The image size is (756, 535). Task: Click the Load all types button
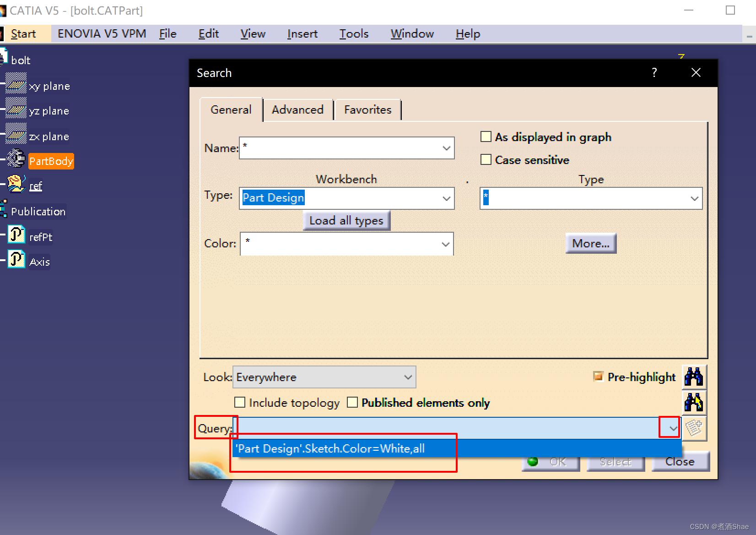(346, 220)
